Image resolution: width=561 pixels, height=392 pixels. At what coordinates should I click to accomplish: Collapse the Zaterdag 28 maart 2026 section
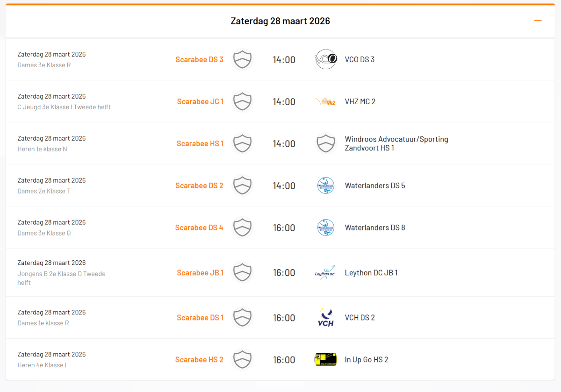coord(538,21)
